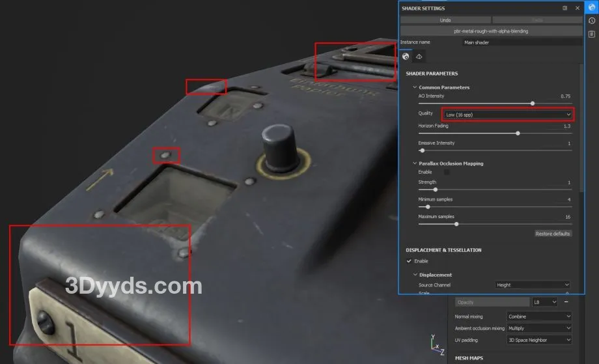
Task: Remove the channel using the minus icon
Action: click(566, 302)
